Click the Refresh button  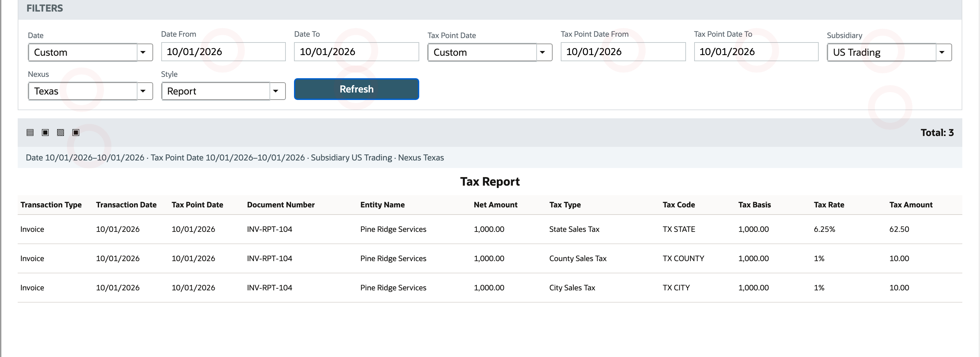click(x=357, y=89)
